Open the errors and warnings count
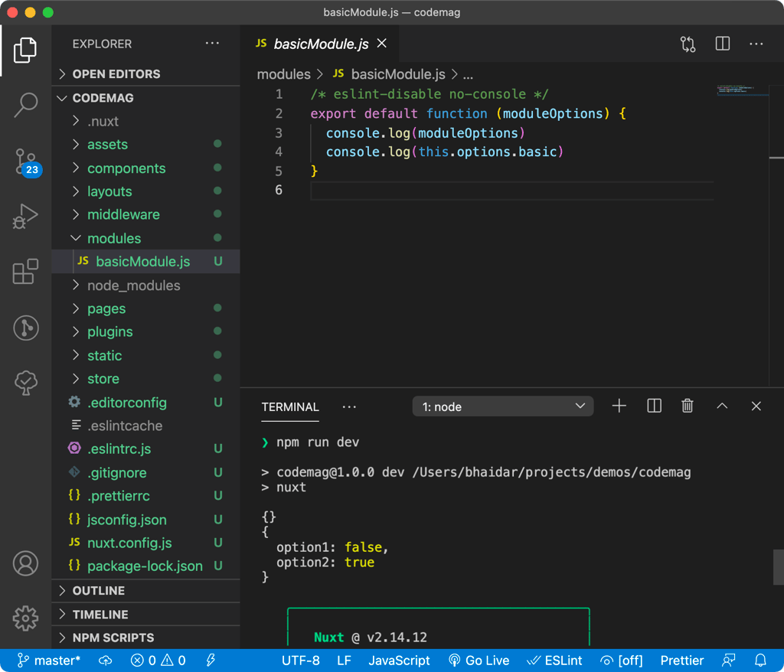The image size is (784, 672). 158,661
